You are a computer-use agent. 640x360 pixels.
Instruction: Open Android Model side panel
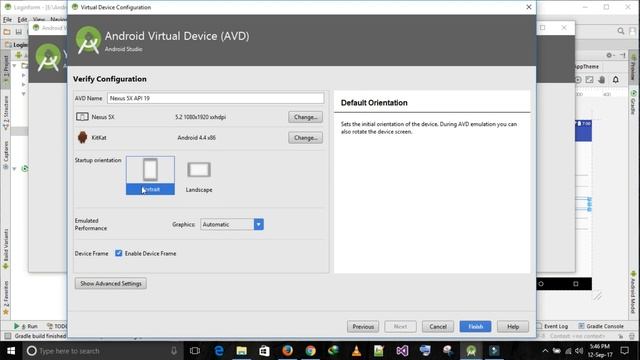pos(633,292)
